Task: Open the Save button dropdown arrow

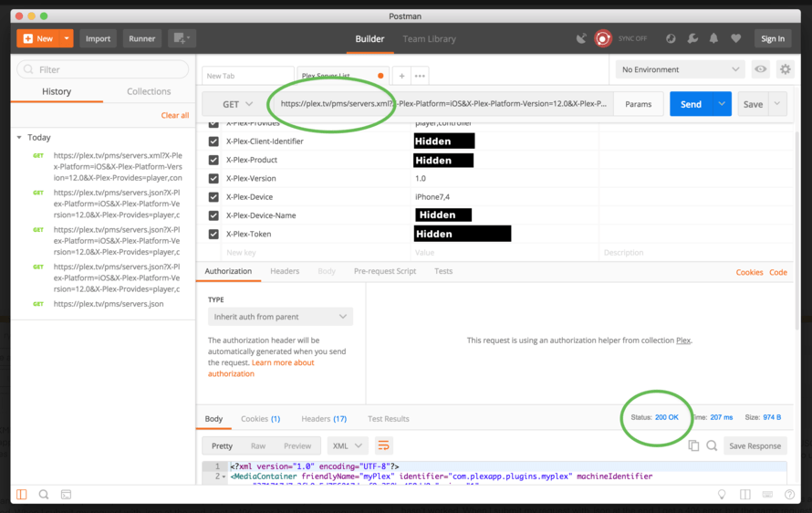Action: click(x=776, y=104)
